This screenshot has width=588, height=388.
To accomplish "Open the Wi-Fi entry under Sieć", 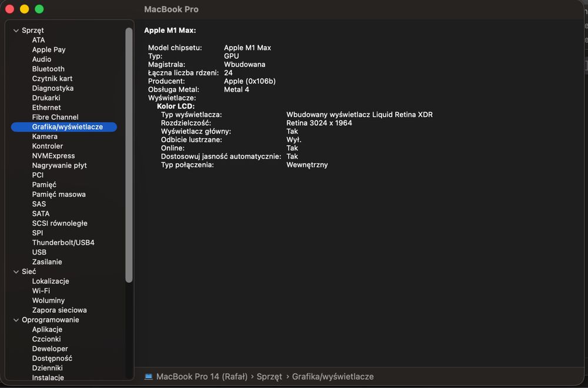I will 41,290.
